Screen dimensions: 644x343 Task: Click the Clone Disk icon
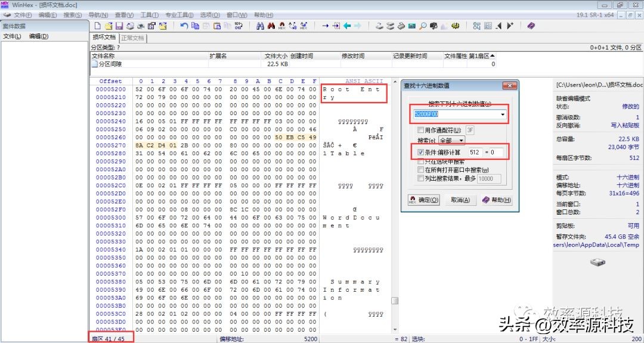coord(390,26)
